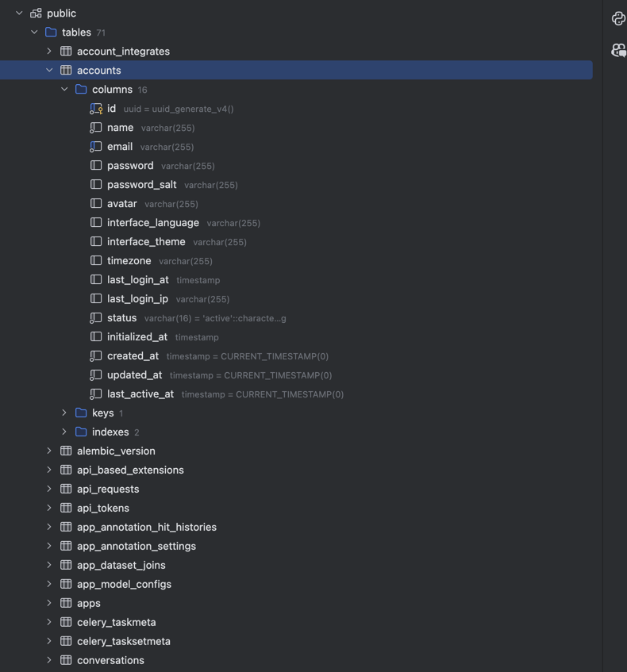Expand the keys folder
Screen dimensions: 627x672
pos(64,413)
